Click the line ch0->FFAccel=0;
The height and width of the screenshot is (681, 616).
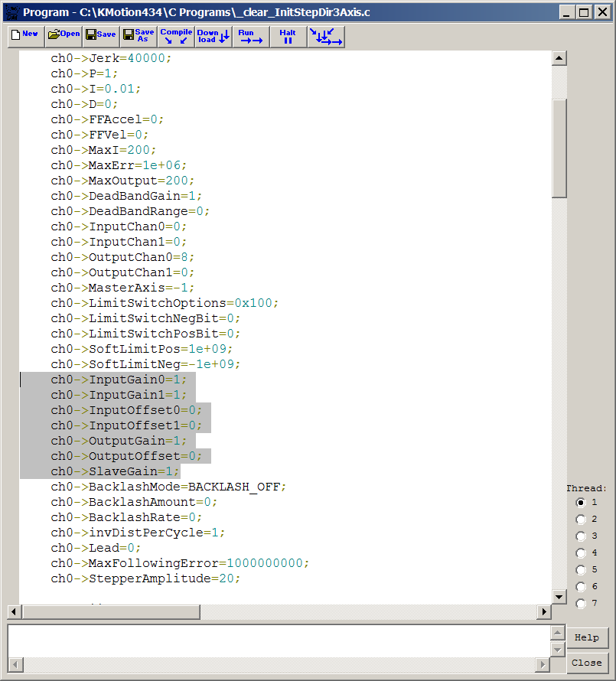(107, 119)
